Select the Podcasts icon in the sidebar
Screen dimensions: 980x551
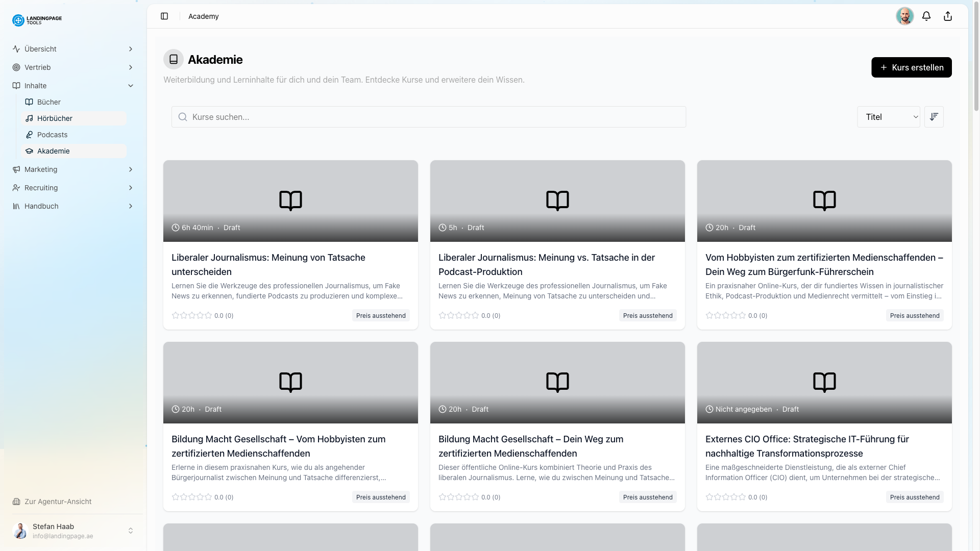(x=30, y=135)
